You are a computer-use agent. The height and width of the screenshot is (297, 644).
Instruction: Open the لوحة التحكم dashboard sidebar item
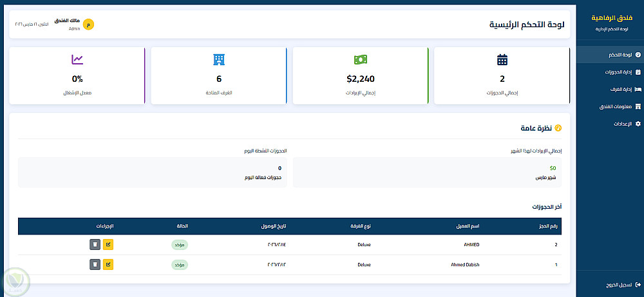(x=611, y=55)
